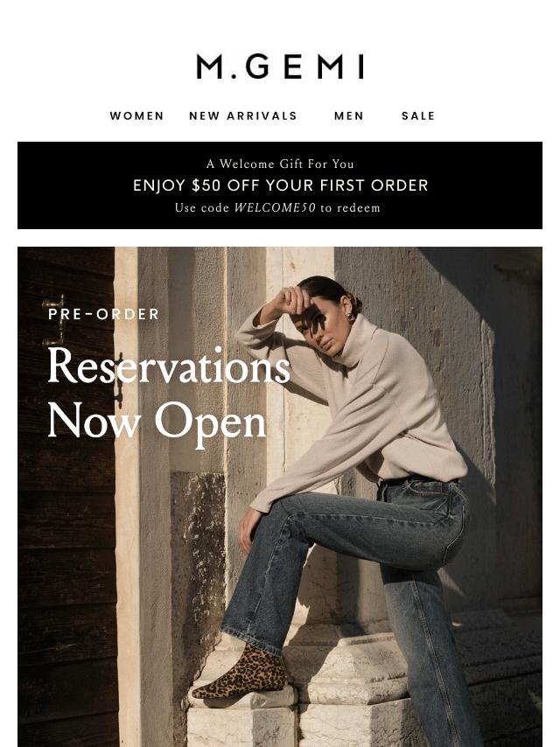This screenshot has width=560, height=747.
Task: Click 'A Welcome Gift For You' text
Action: click(x=280, y=164)
